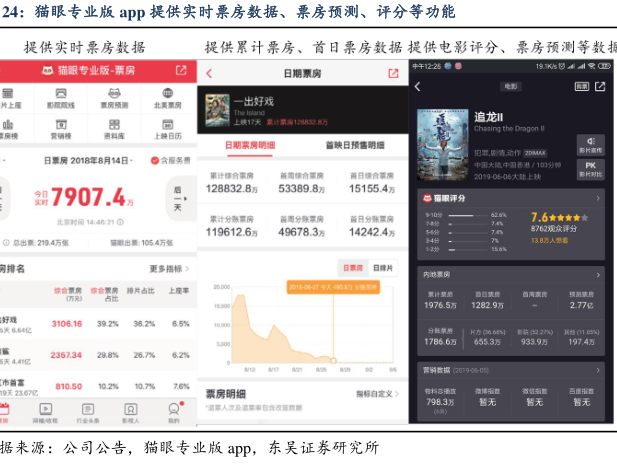Open the 行业头条 news icon in bottom bar

[x=88, y=409]
